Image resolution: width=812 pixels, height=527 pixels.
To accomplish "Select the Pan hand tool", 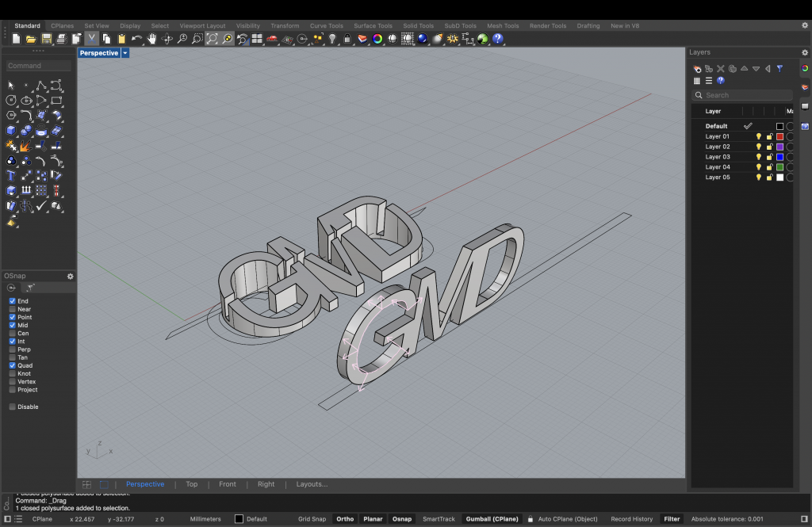I will (151, 39).
